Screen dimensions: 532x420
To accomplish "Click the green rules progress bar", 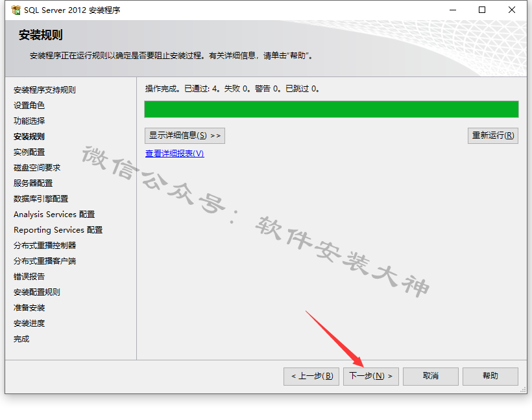I will click(332, 109).
